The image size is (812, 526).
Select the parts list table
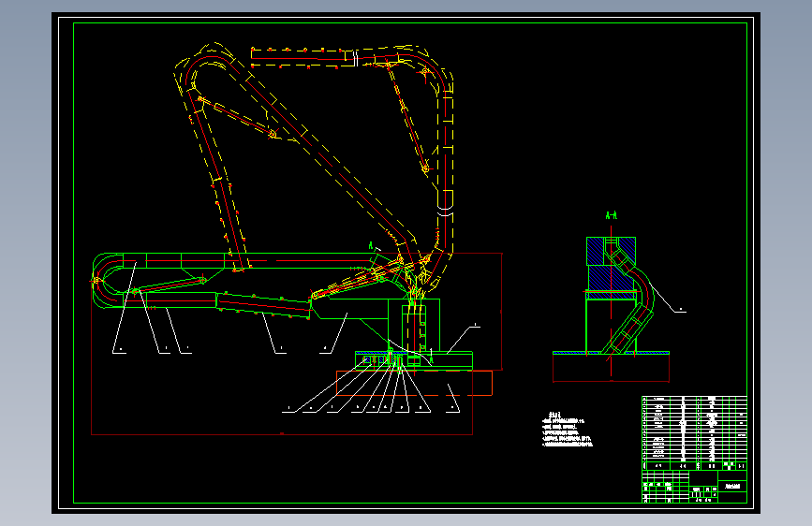(694, 432)
